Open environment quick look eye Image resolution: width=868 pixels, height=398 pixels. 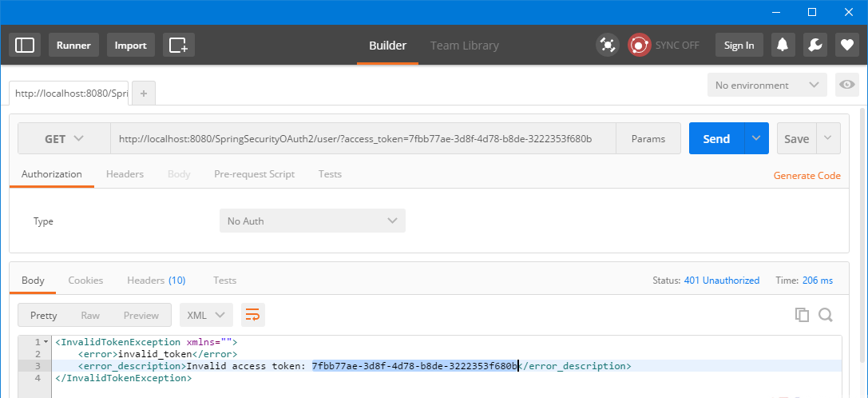tap(846, 85)
